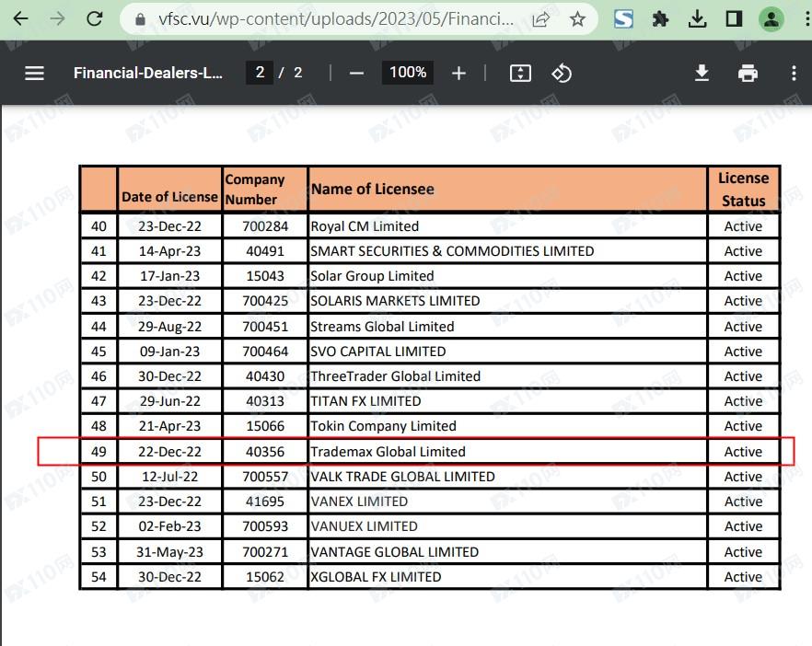This screenshot has height=646, width=812.
Task: Share this page from address bar
Action: (541, 18)
